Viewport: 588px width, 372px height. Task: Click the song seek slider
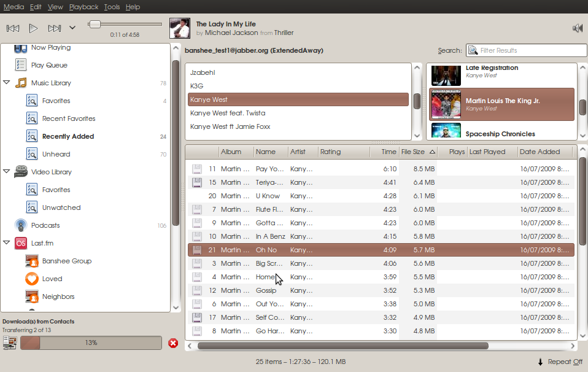[x=125, y=25]
